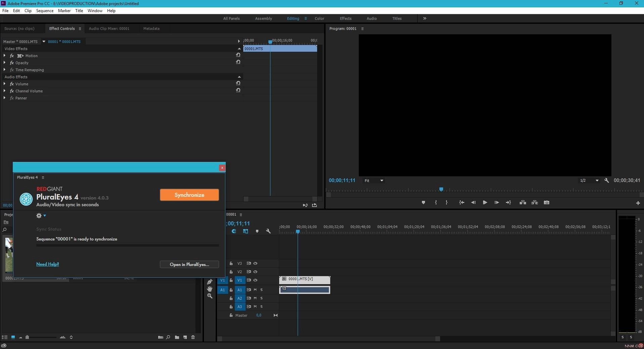Open the Fit zoom level dropdown
Viewport: 644px width, 349px height.
click(374, 180)
